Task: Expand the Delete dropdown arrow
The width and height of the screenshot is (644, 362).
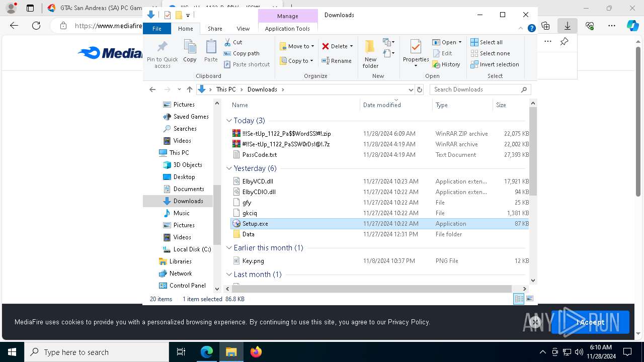Action: (351, 46)
